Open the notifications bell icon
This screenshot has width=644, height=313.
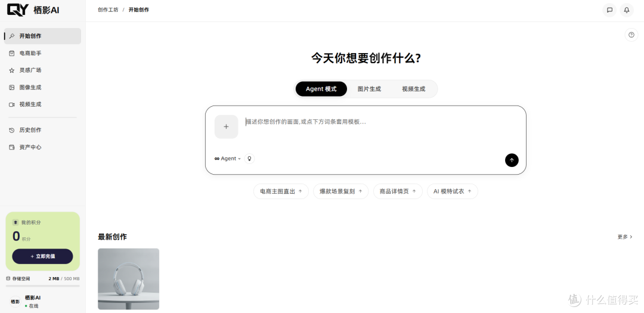pos(626,10)
